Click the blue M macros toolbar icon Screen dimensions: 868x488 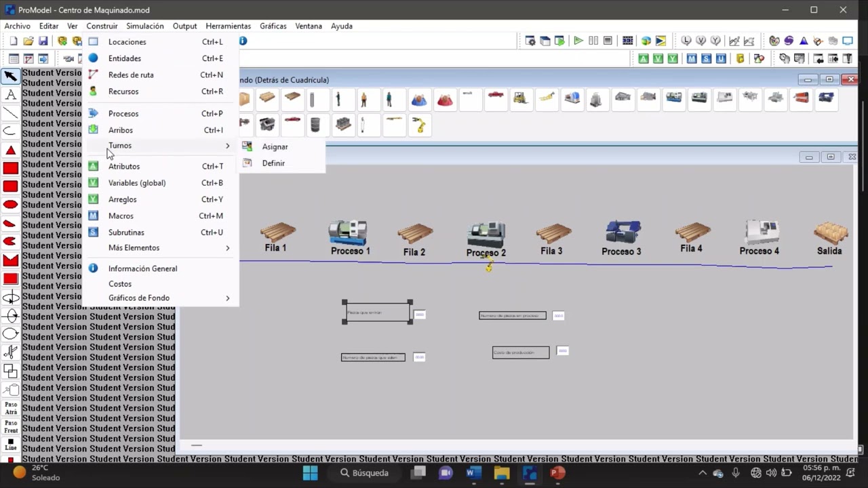point(692,59)
